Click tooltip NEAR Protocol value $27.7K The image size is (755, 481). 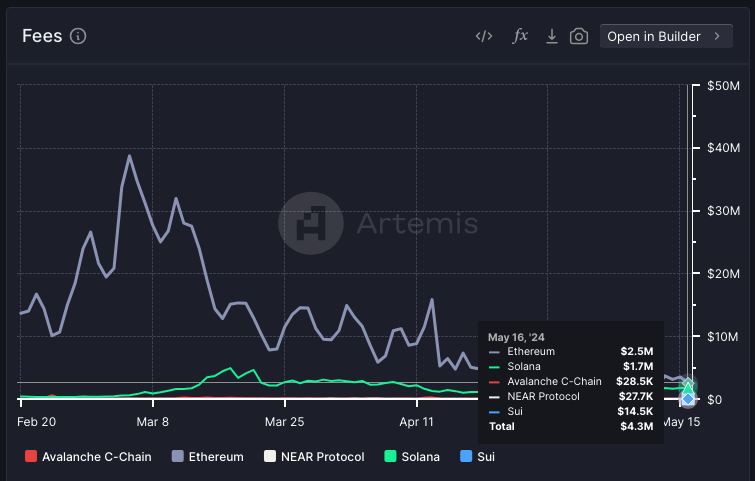coord(636,396)
